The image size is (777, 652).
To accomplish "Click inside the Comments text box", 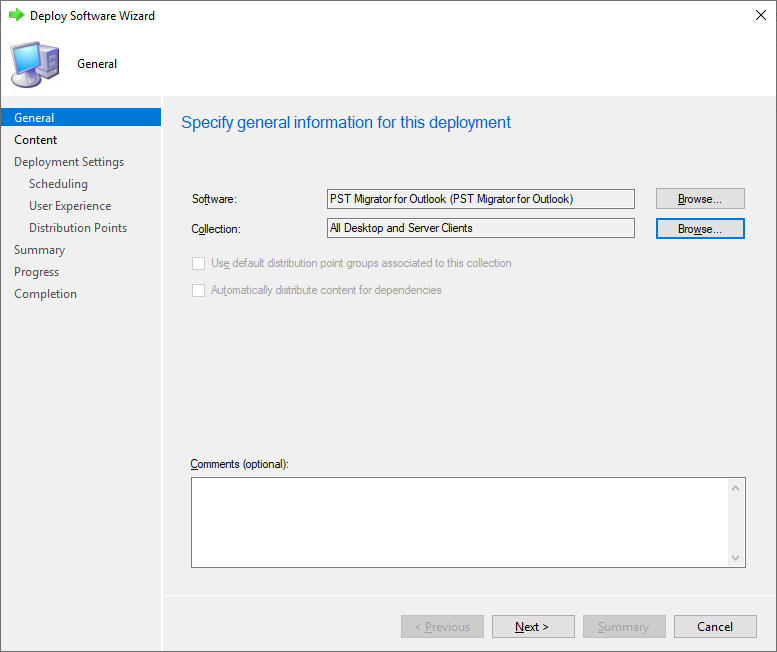I will pos(459,522).
